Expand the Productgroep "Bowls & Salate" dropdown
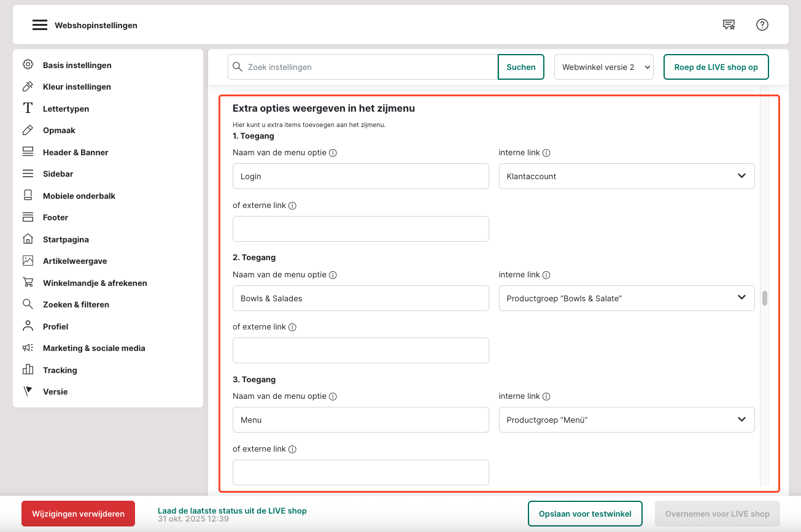 point(626,298)
